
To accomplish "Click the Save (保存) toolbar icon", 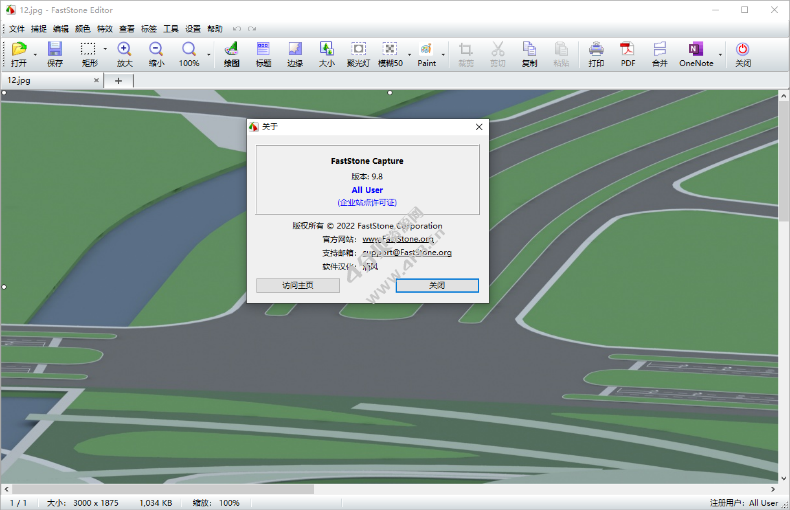I will pos(55,53).
